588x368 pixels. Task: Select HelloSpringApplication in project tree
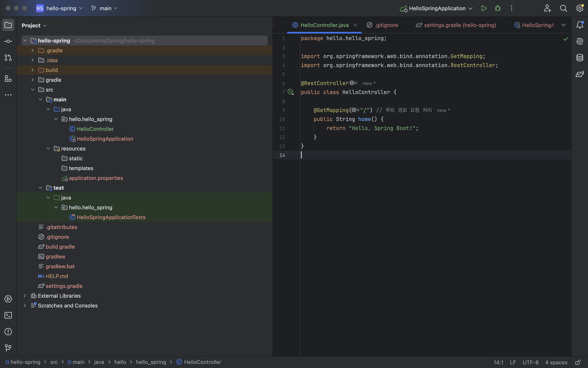(105, 139)
